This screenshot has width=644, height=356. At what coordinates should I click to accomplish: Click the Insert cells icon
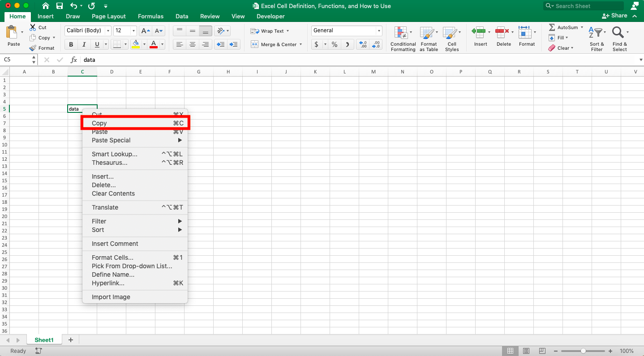coord(479,32)
